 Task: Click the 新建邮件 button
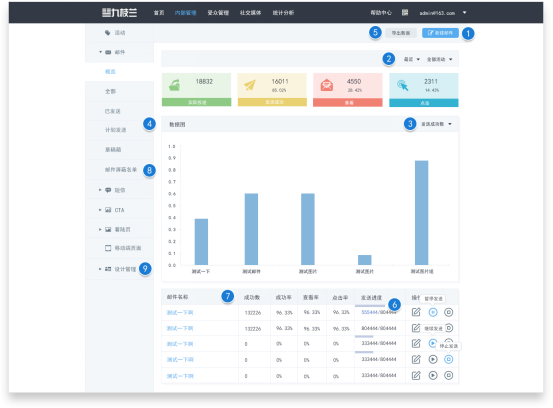pos(440,33)
